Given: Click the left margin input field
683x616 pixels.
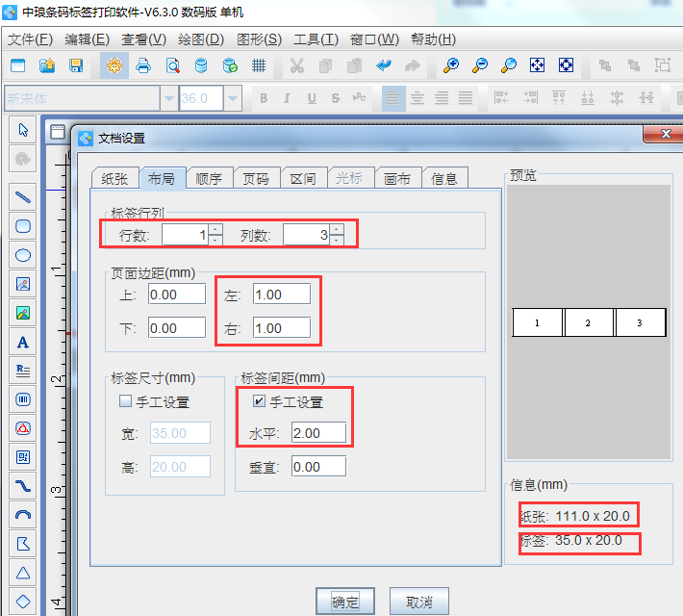Looking at the screenshot, I should coord(281,294).
